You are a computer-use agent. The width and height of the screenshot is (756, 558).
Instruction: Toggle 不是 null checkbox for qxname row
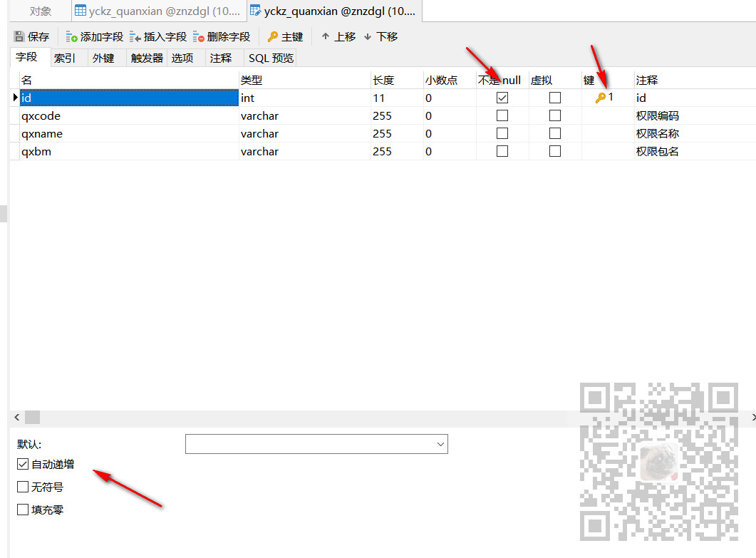pyautogui.click(x=502, y=133)
